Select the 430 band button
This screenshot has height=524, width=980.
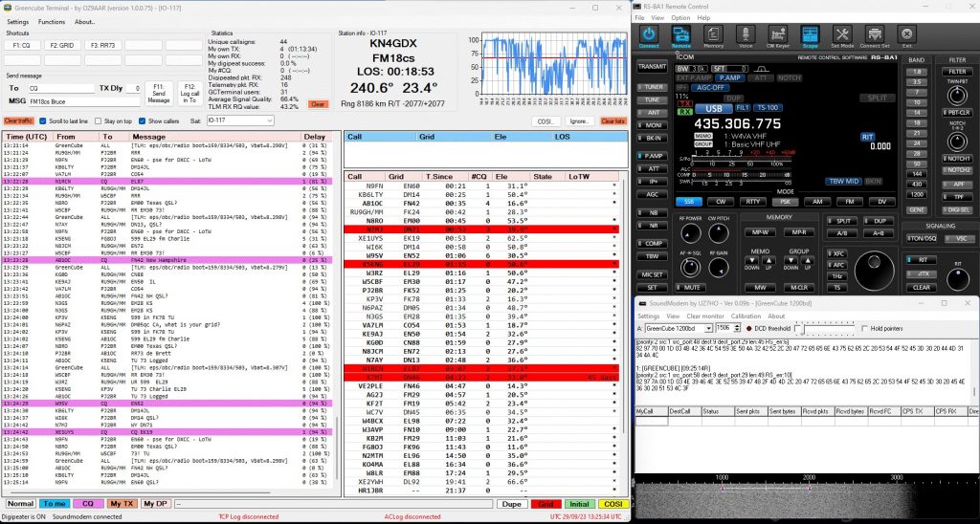pyautogui.click(x=917, y=185)
